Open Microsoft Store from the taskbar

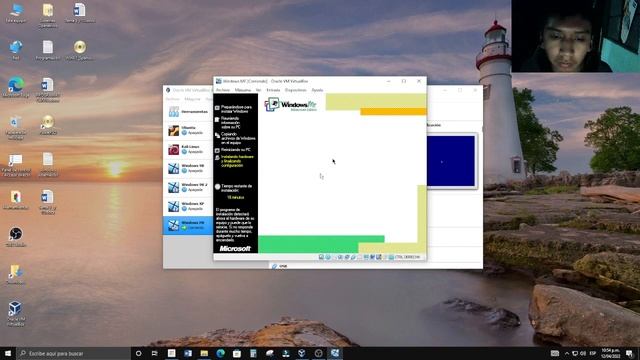click(237, 353)
